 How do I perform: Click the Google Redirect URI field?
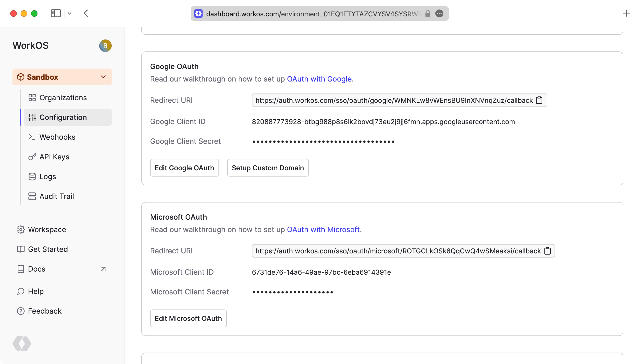point(394,100)
